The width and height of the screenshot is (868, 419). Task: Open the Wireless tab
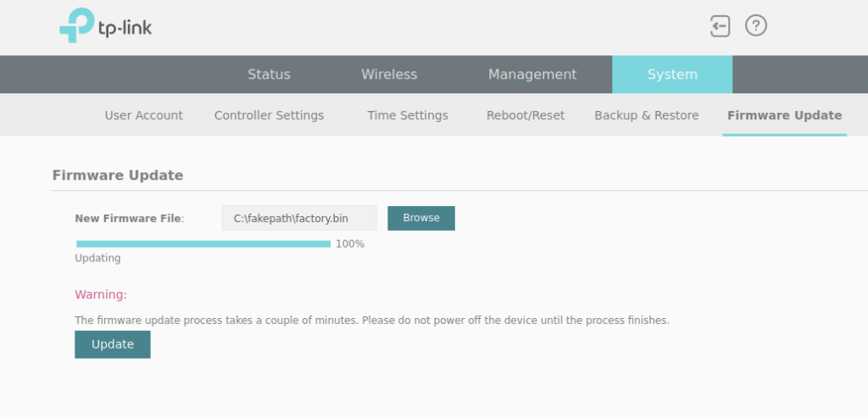pyautogui.click(x=389, y=75)
